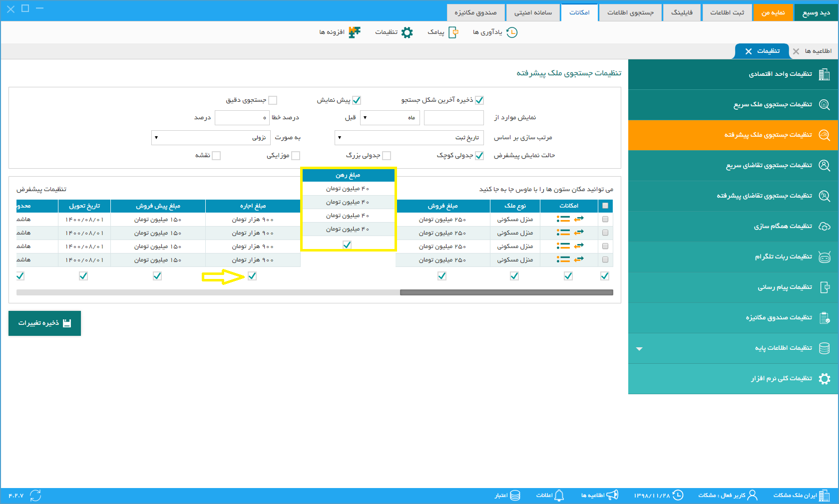Click the اعتبار coins icon in status bar
This screenshot has height=504, width=839.
(515, 495)
